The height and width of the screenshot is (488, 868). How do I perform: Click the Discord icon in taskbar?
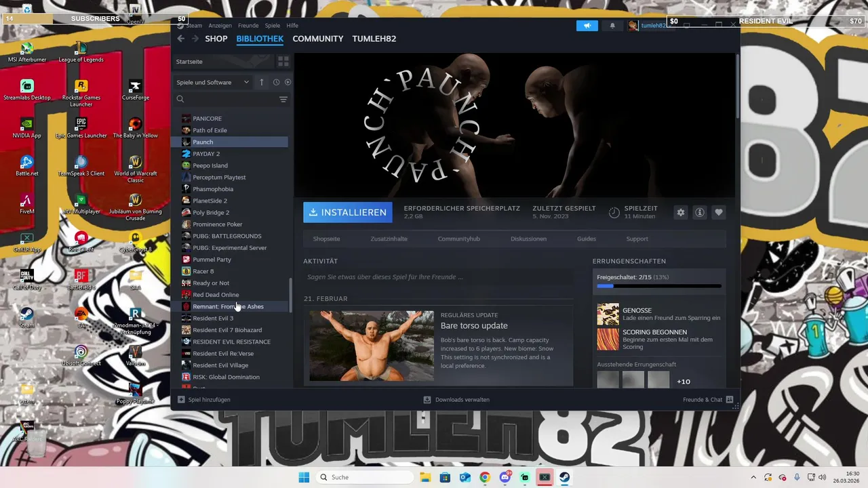[x=505, y=477]
